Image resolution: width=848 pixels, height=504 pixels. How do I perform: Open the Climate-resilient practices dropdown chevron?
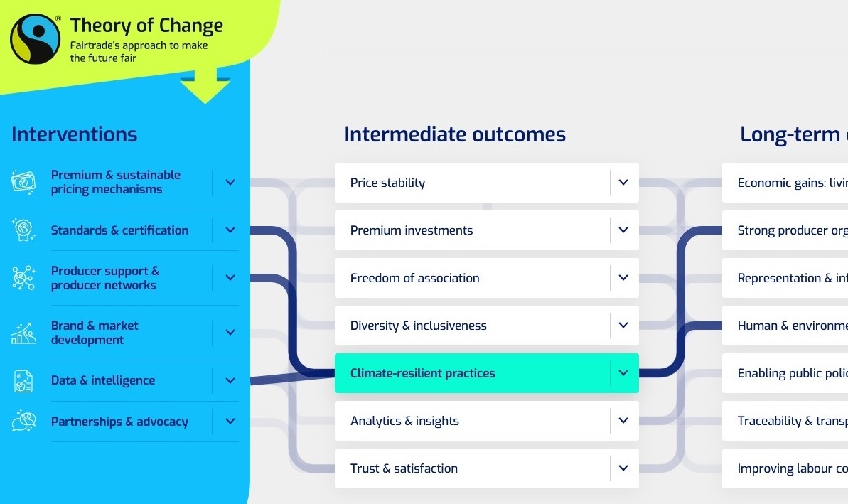click(623, 372)
